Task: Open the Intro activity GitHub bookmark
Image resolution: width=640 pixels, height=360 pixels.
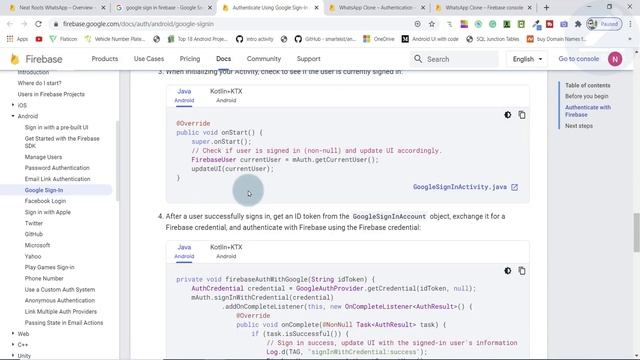Action: pyautogui.click(x=255, y=39)
